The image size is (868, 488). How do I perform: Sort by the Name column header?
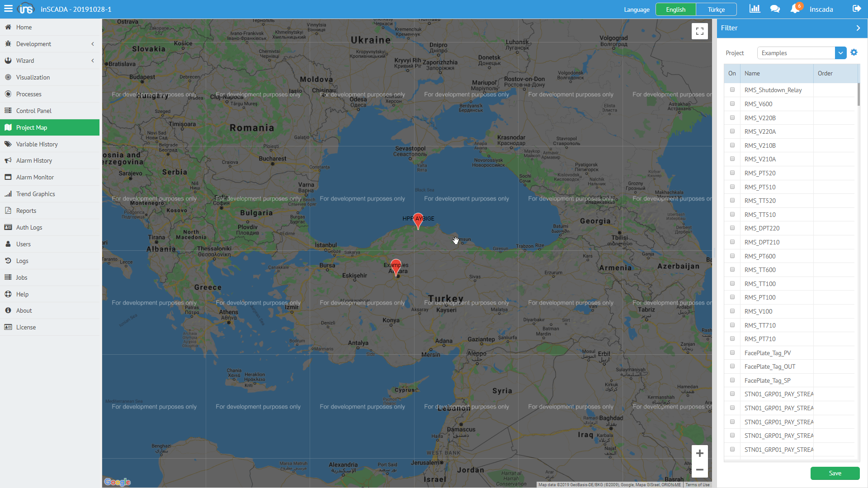[x=777, y=73]
